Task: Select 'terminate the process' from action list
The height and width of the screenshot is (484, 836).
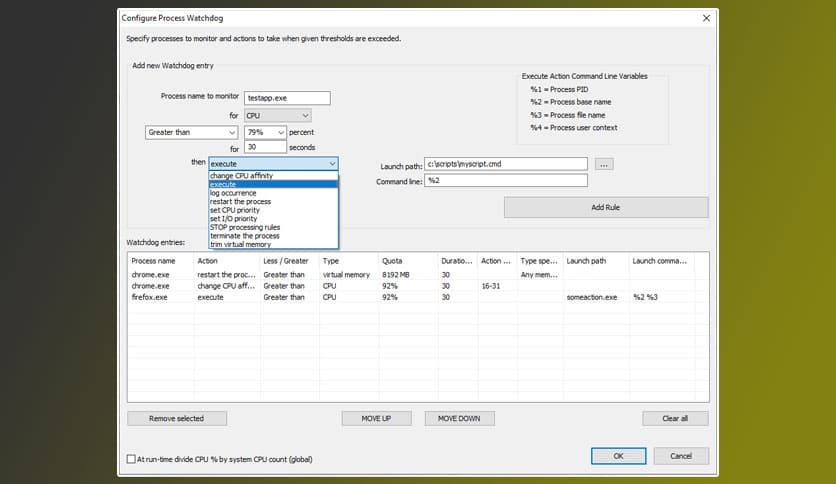Action: 273,236
